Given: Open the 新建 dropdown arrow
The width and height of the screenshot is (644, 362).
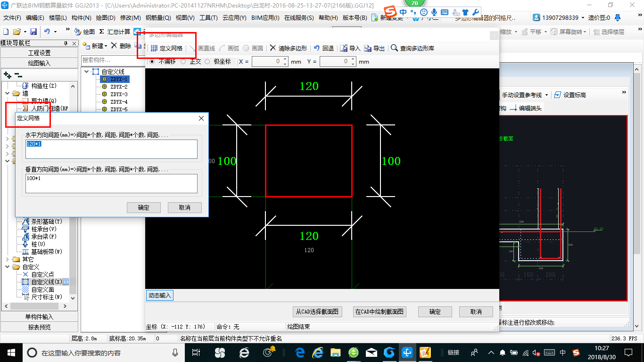Looking at the screenshot, I should (x=106, y=46).
